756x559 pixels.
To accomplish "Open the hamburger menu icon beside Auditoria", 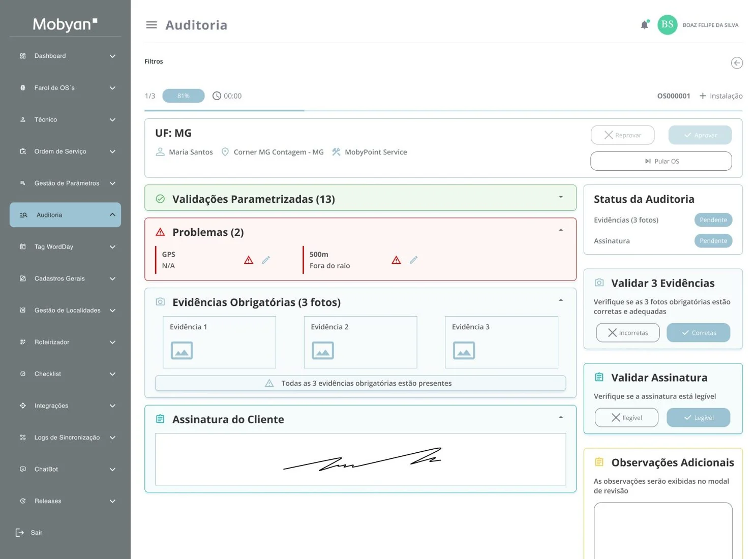I will point(152,25).
